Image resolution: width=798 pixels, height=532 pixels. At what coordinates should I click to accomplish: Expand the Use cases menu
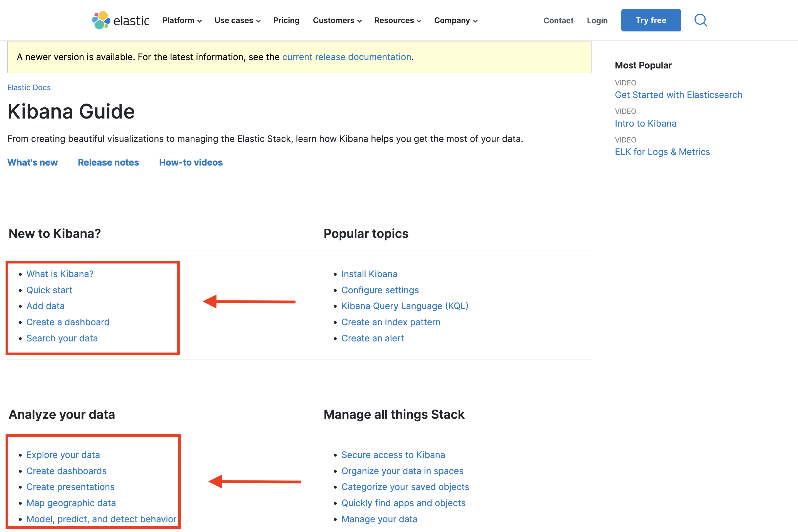[237, 20]
